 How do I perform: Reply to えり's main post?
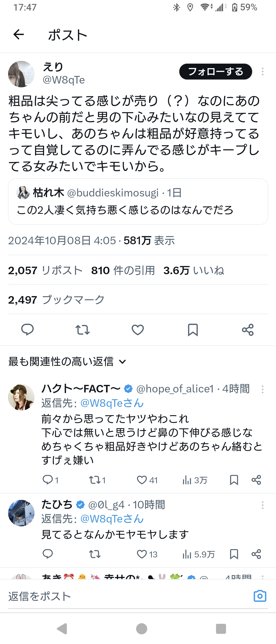(27, 330)
